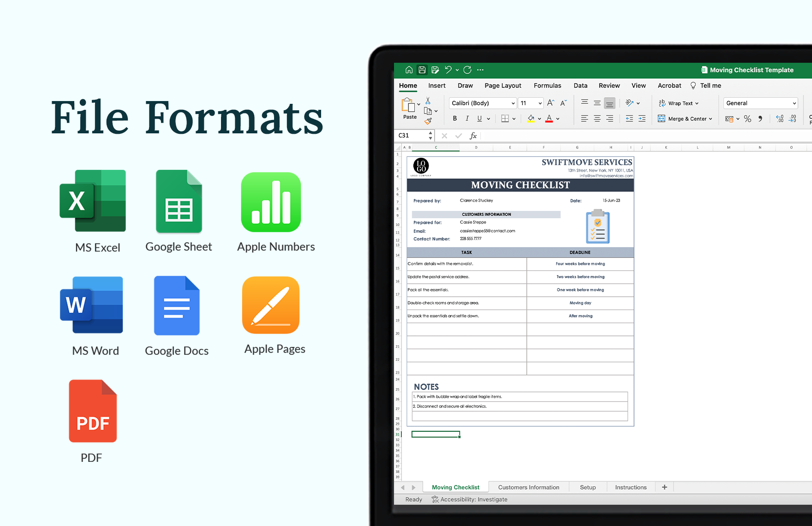Click the Borders icon
The height and width of the screenshot is (526, 812).
pyautogui.click(x=505, y=119)
